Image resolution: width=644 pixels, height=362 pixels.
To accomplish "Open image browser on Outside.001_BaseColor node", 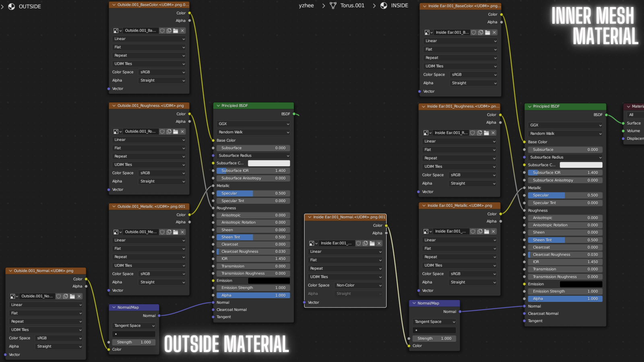I will [118, 31].
